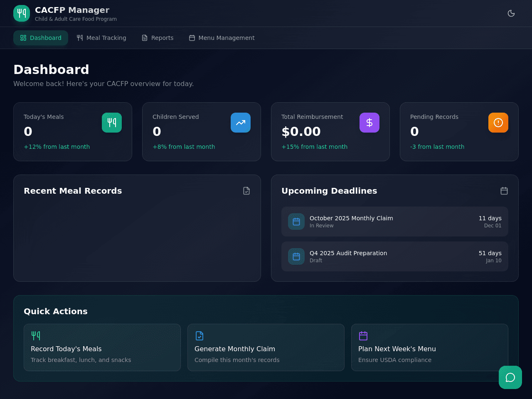This screenshot has height=399, width=532.
Task: Click the Upcoming Deadlines calendar icon
Action: pyautogui.click(x=504, y=191)
